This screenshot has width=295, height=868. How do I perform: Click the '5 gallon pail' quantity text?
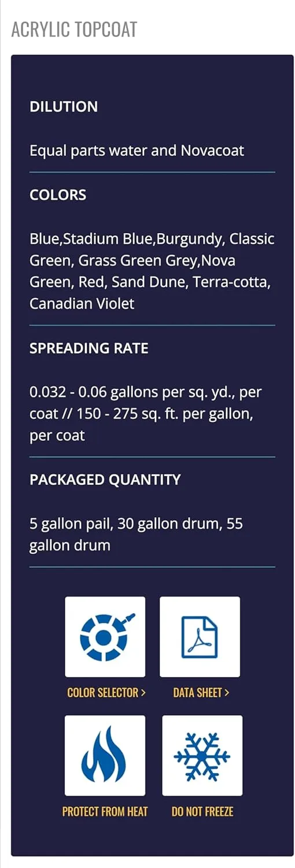[71, 524]
